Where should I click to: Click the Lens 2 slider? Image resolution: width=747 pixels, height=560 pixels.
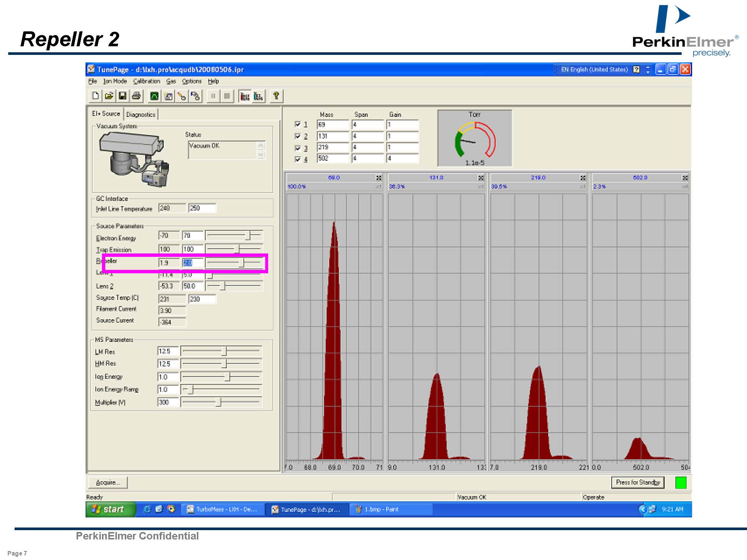coord(234,286)
